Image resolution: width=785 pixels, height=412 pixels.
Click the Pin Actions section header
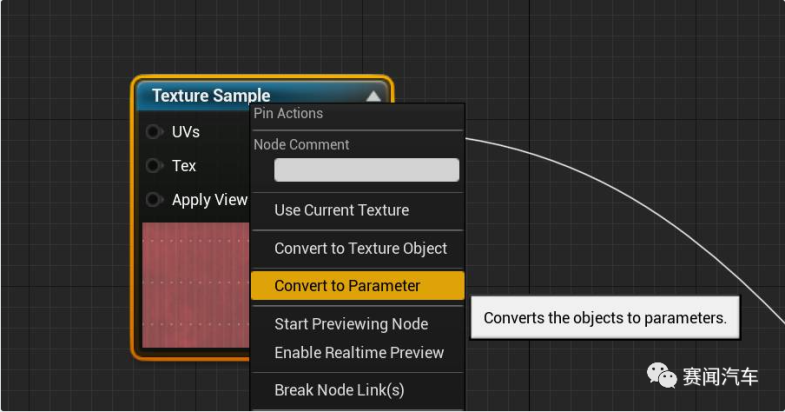(288, 114)
